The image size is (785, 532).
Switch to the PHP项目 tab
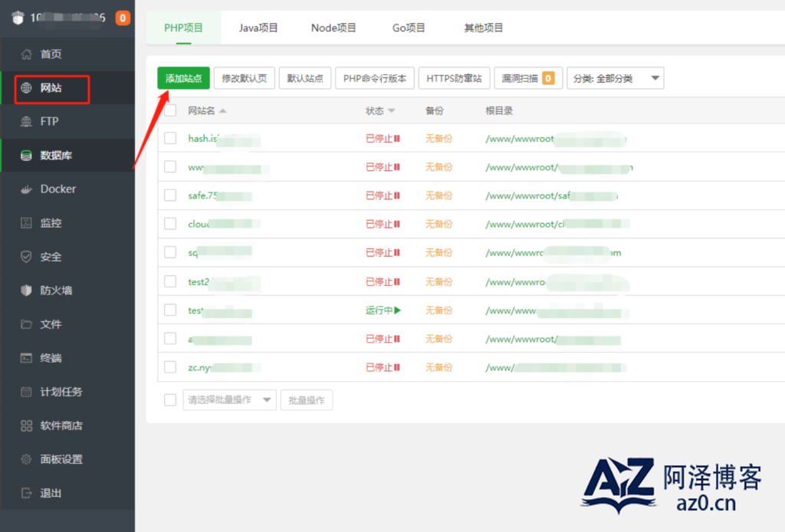pos(184,28)
